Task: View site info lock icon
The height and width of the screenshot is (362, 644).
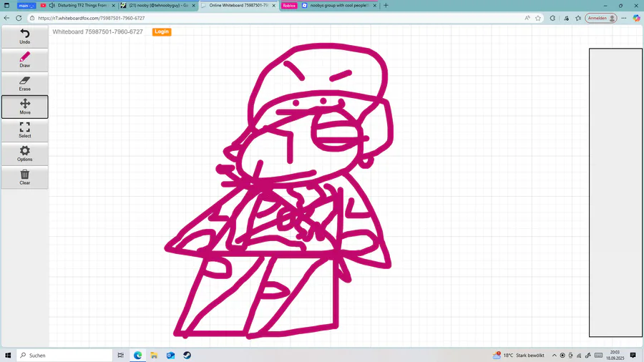Action: (32, 18)
